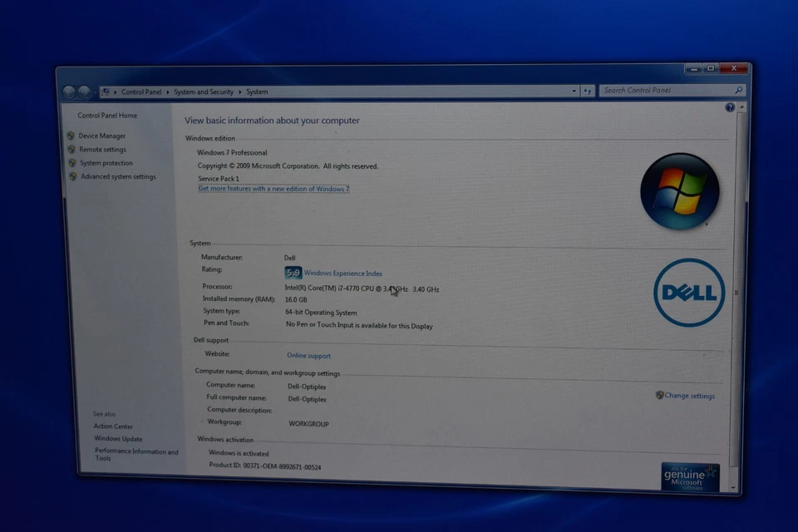Go to Control Panel Home
The width and height of the screenshot is (798, 532).
[107, 116]
